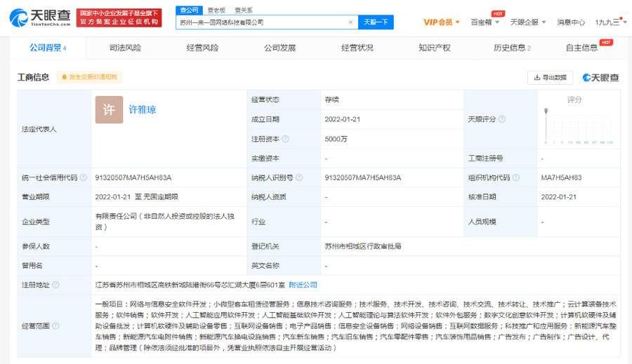Open legal representative 许雅琼 profile
This screenshot has width=632, height=364.
[143, 109]
